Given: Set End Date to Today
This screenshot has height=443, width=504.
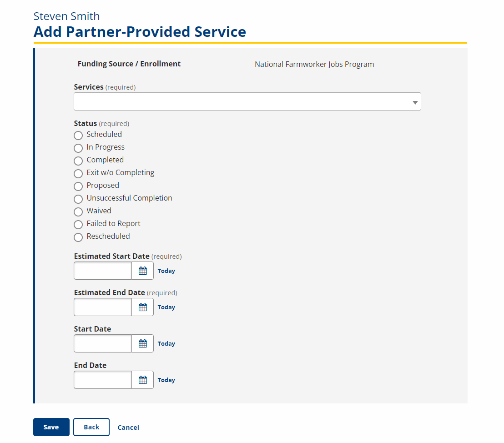Looking at the screenshot, I should click(x=166, y=380).
